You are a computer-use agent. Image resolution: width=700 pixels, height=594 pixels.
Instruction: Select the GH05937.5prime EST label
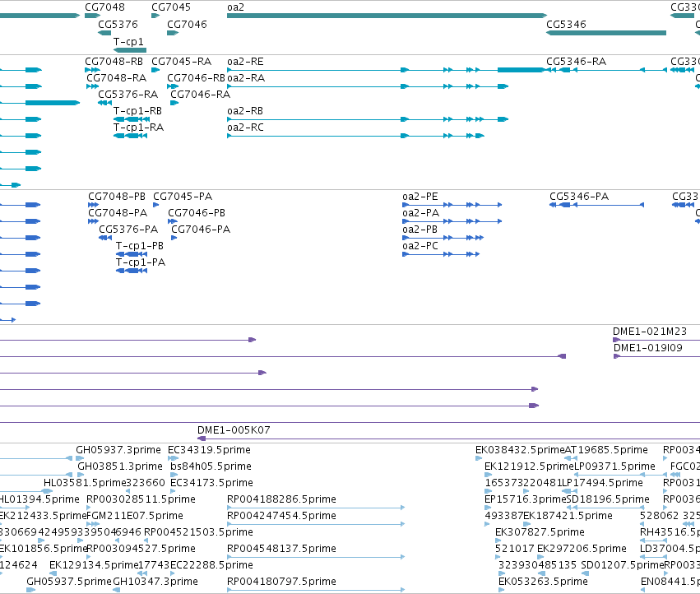69,582
